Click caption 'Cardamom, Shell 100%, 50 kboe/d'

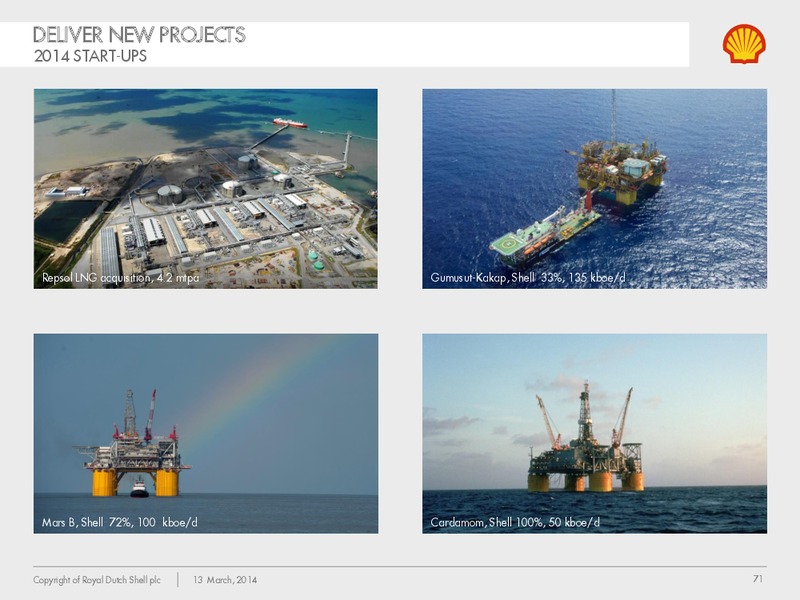[515, 522]
